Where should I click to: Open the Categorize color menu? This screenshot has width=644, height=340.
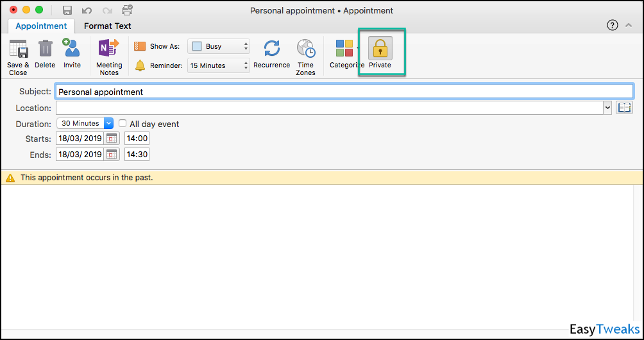[344, 50]
